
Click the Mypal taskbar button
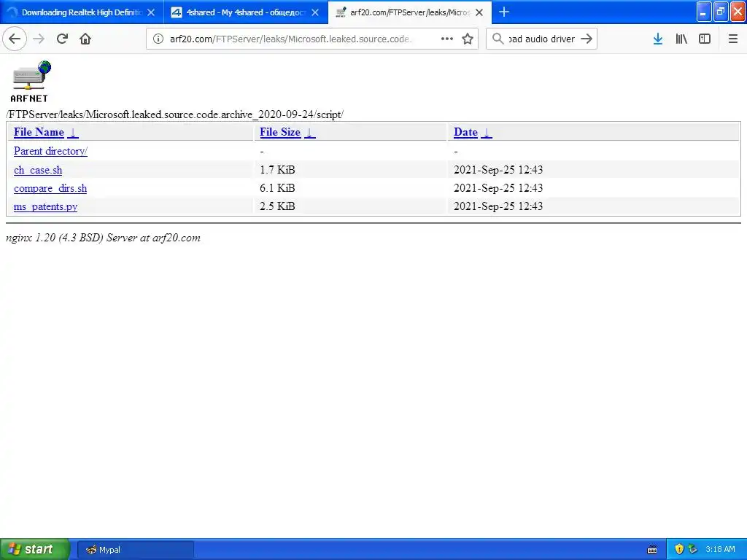(135, 550)
